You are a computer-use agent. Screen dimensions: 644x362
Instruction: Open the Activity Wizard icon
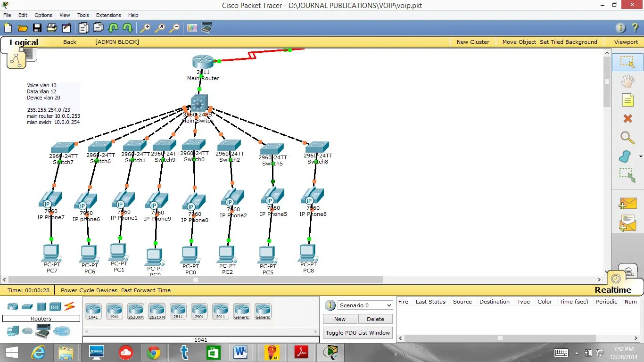tap(66, 28)
